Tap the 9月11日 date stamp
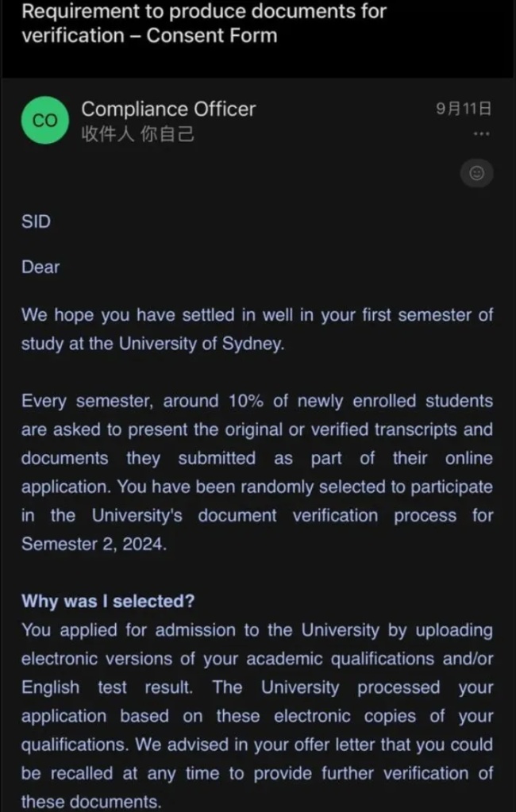Screen dimensions: 516x812 (463, 109)
